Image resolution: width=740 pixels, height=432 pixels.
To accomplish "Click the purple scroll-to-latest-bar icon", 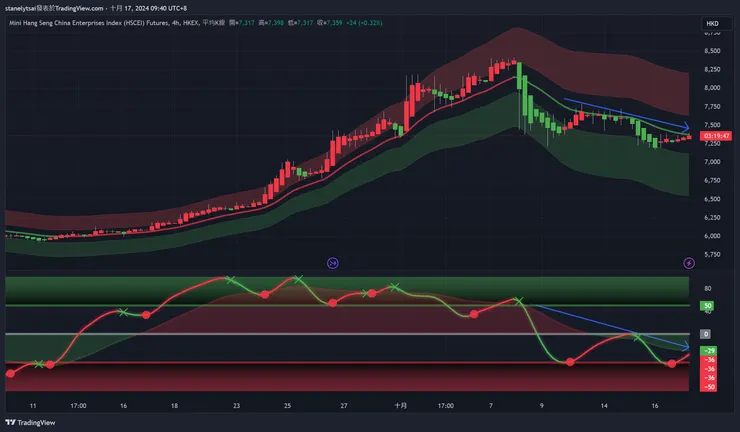I will point(333,263).
